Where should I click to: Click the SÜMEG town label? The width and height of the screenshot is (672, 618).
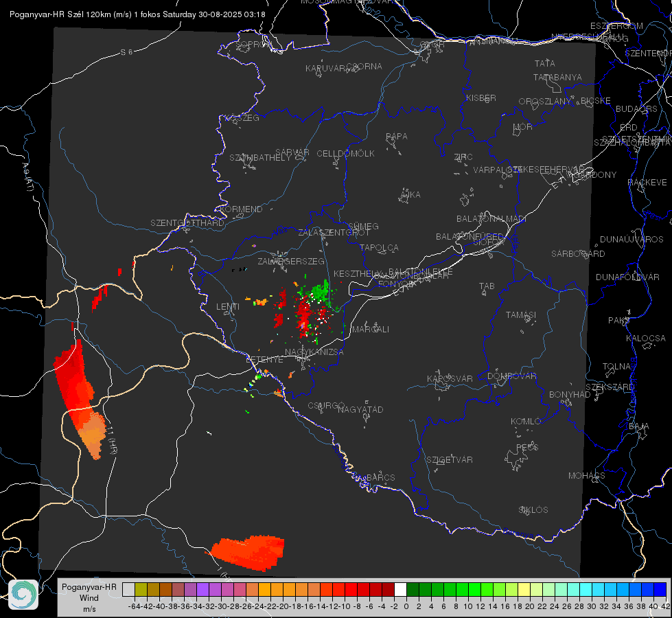[363, 226]
